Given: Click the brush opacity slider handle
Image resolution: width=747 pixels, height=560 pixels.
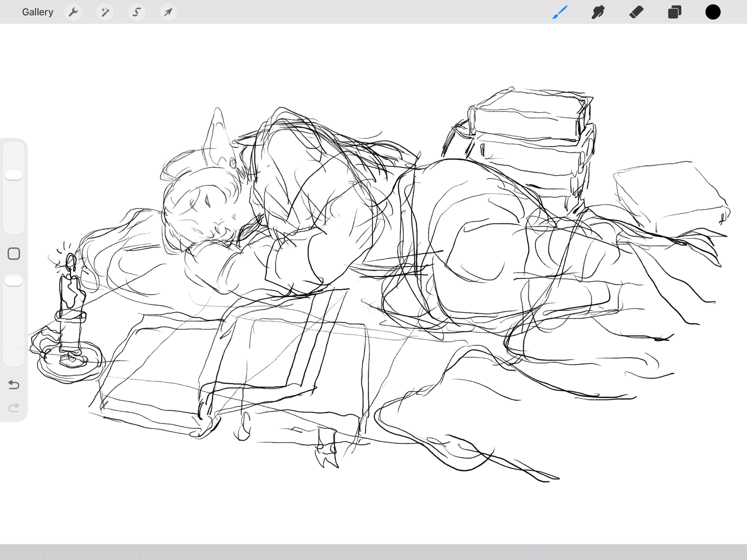Looking at the screenshot, I should tap(14, 281).
